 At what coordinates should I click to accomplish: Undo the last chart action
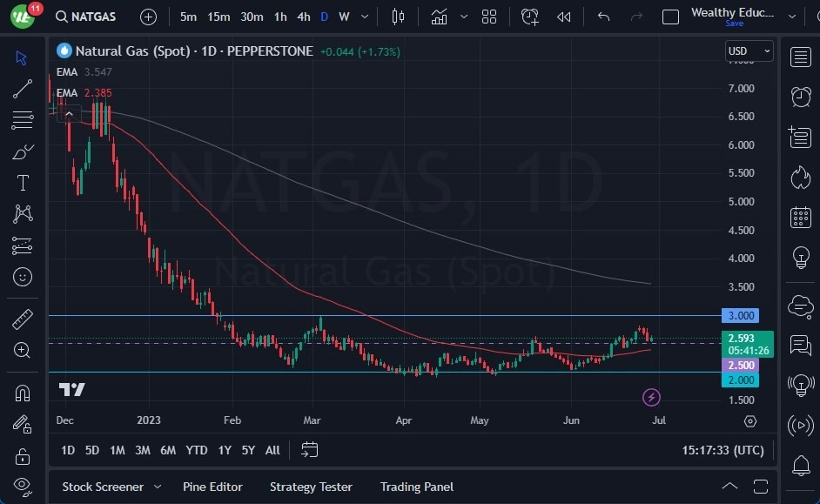(x=603, y=17)
